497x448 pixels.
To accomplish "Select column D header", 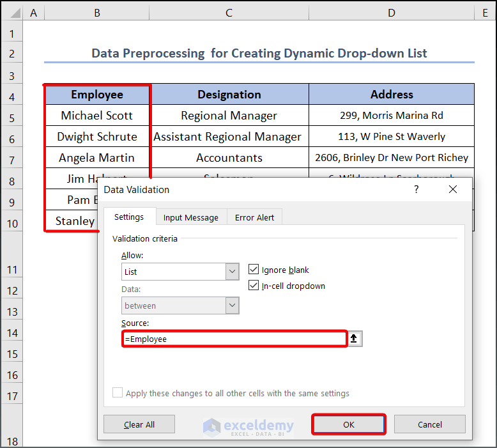I will tap(392, 13).
